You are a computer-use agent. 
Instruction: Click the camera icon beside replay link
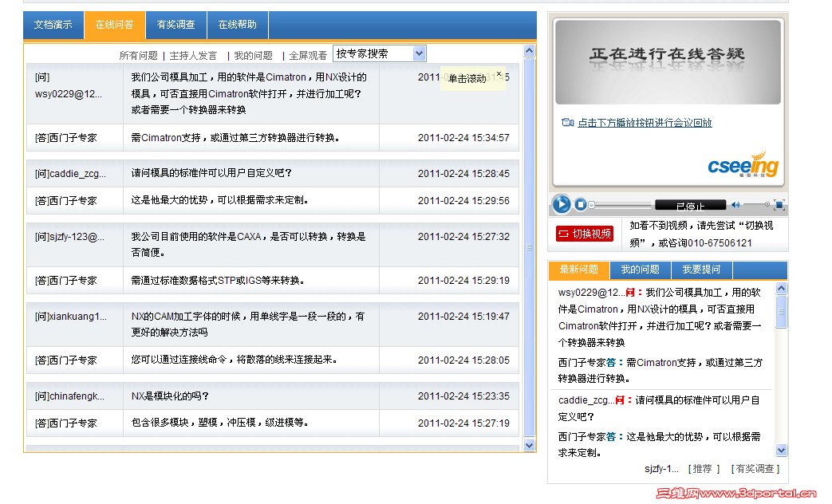(x=568, y=123)
